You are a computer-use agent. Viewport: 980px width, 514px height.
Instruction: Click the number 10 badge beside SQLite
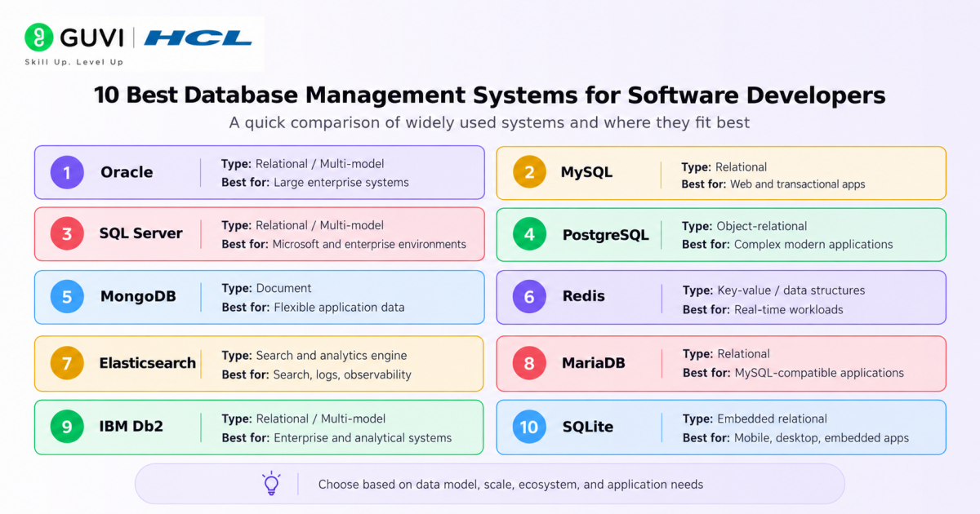tap(529, 427)
